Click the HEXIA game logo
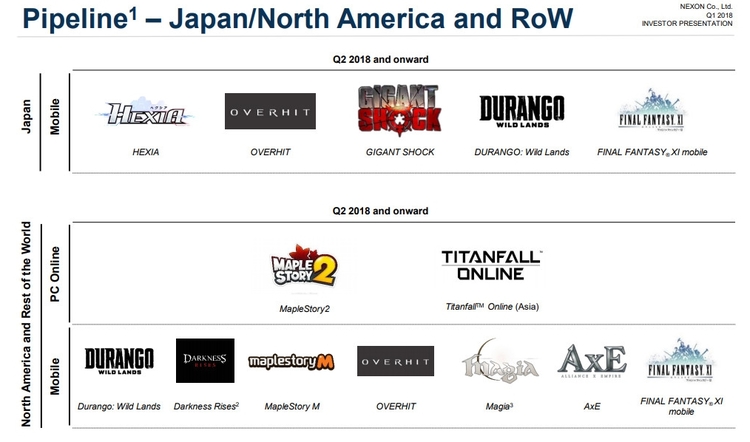This screenshot has height=442, width=750. point(146,112)
